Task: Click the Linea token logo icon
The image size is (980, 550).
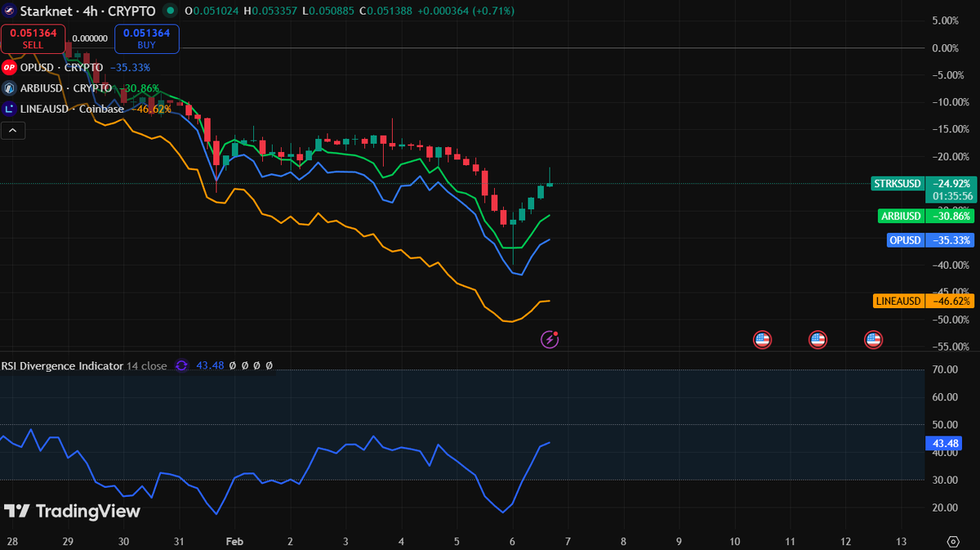Action: (10, 109)
